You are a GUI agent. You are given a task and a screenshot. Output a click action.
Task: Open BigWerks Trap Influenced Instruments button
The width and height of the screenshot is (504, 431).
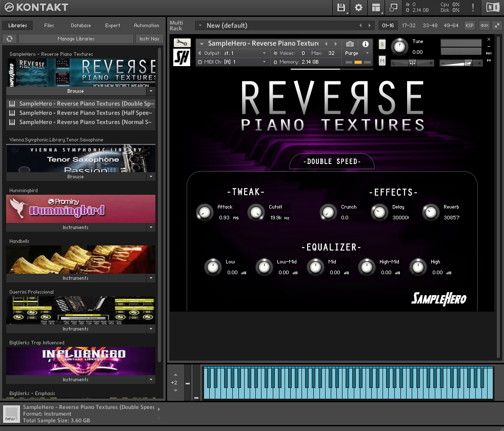(x=76, y=380)
